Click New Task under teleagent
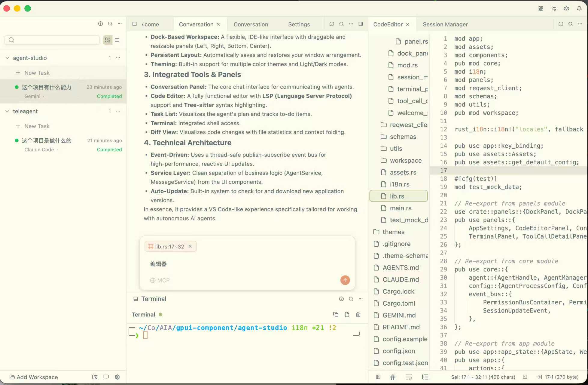This screenshot has height=385, width=588. click(x=37, y=126)
